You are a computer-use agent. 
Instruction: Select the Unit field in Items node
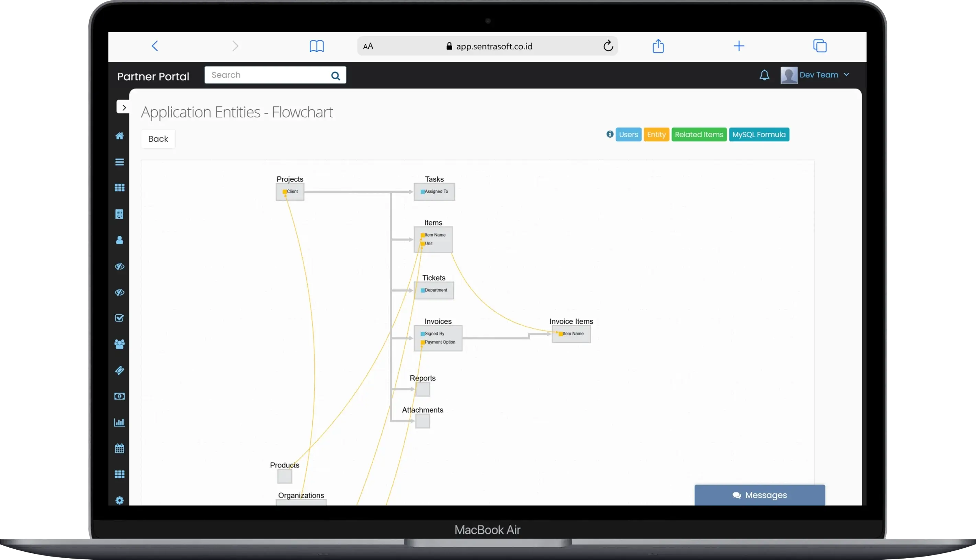427,244
